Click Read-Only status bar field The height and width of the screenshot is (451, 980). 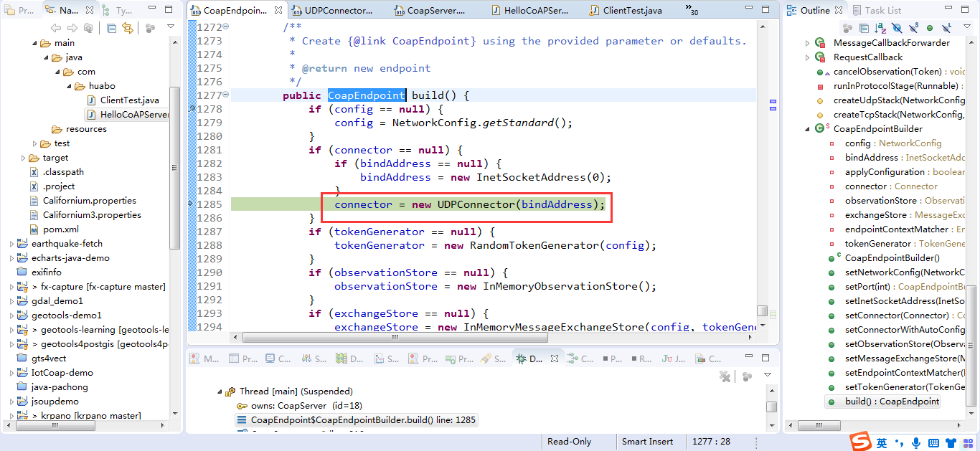pos(569,442)
